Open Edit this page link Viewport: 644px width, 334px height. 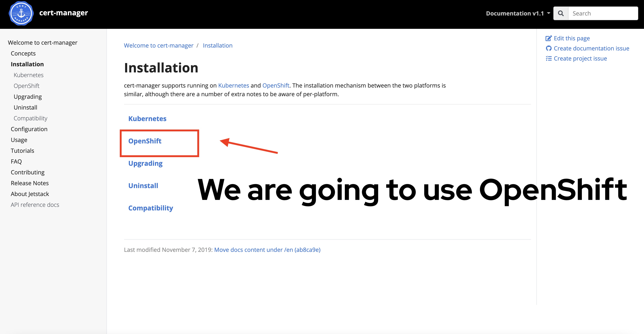coord(572,38)
